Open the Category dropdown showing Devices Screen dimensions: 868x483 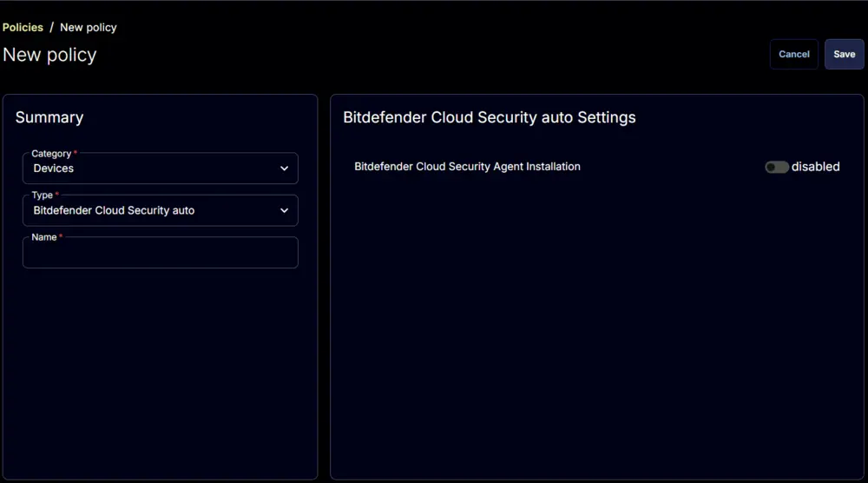[x=161, y=168]
